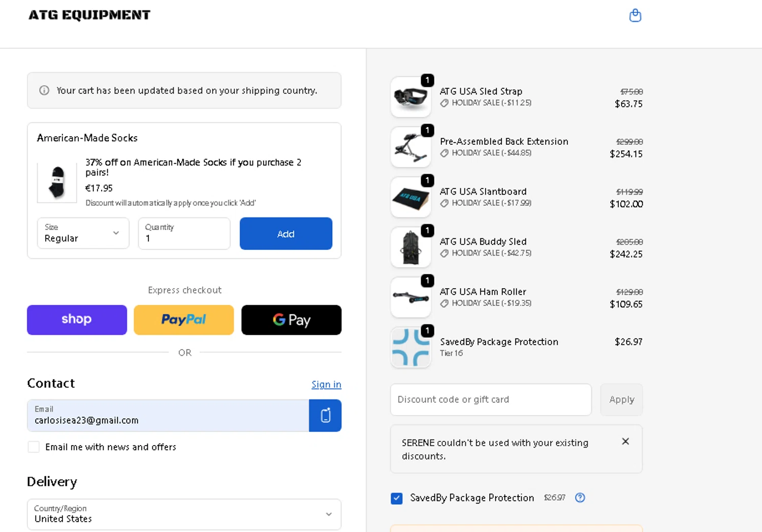The width and height of the screenshot is (762, 532).
Task: Click the $102.00 Slantboard price
Action: (x=626, y=204)
